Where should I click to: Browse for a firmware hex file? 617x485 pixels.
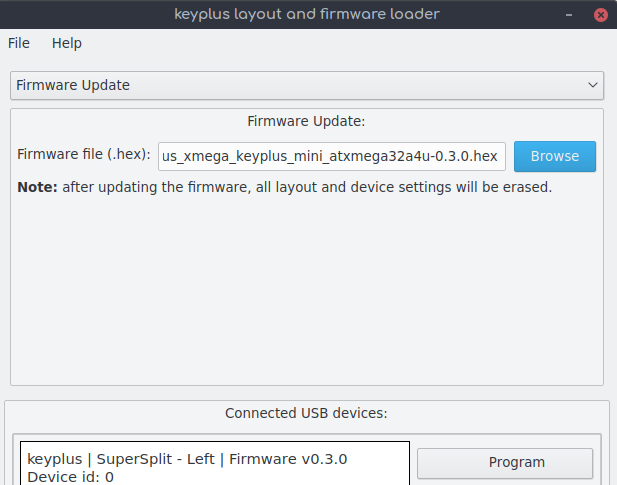point(555,157)
